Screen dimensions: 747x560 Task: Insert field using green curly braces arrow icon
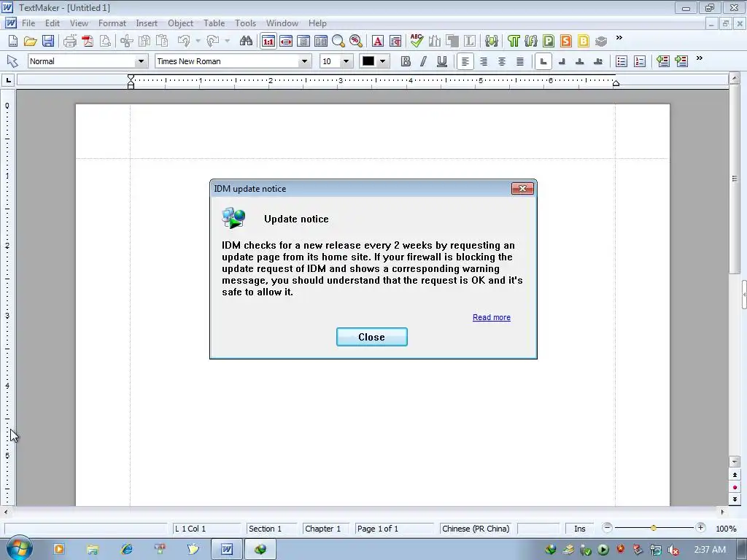pyautogui.click(x=491, y=41)
